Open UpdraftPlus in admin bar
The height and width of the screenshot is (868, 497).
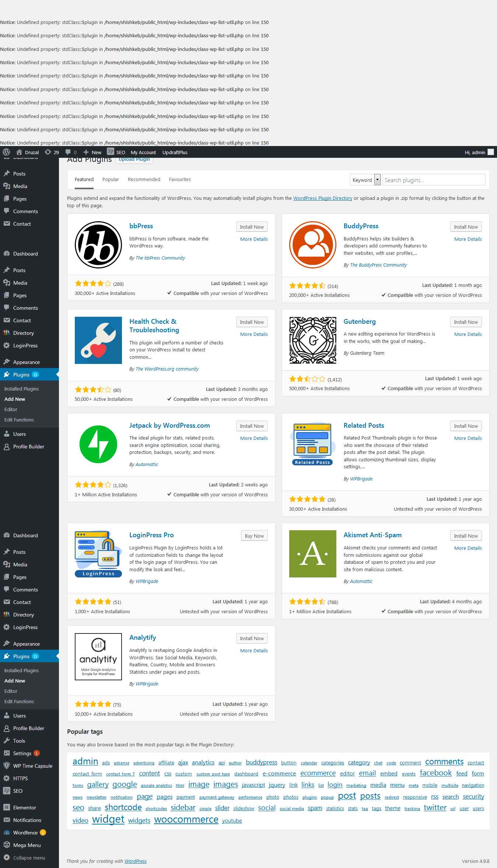coord(175,152)
